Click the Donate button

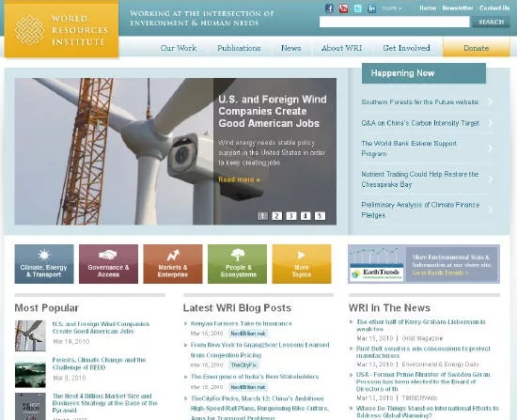[x=477, y=48]
